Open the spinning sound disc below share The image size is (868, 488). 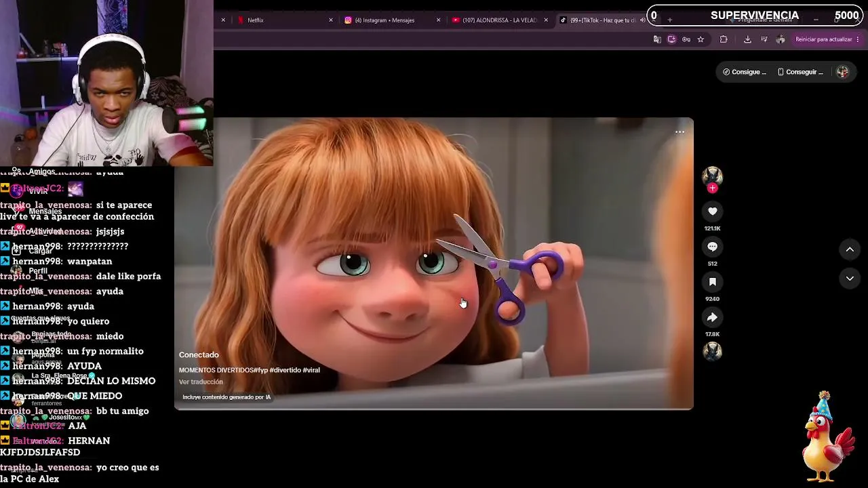pos(712,351)
